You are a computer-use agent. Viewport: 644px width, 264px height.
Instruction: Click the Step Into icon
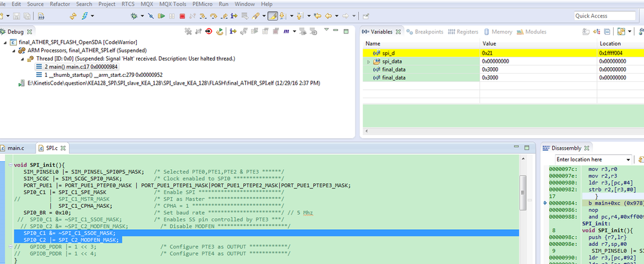[203, 16]
